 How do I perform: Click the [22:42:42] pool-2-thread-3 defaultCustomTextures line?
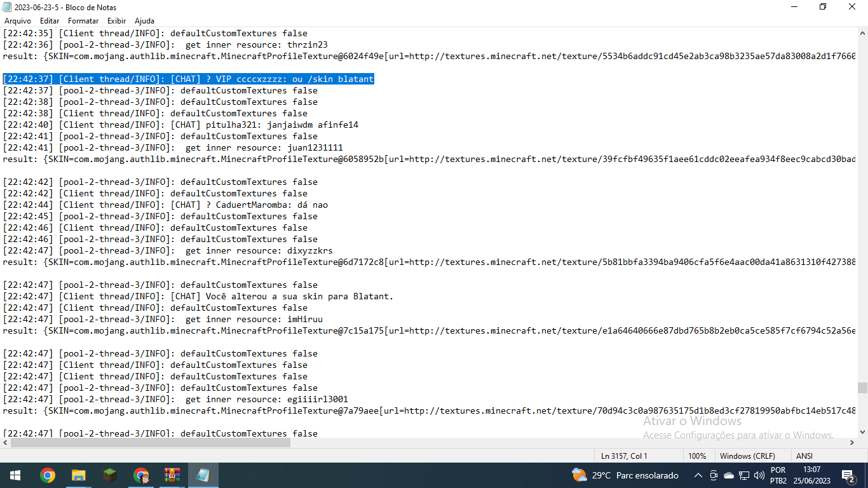tap(160, 182)
